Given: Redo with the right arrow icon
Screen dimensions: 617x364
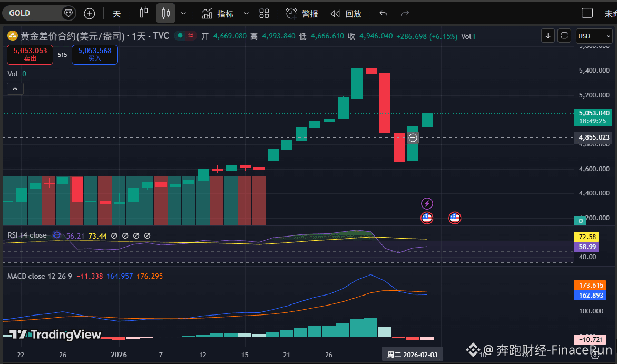Looking at the screenshot, I should click(x=404, y=13).
